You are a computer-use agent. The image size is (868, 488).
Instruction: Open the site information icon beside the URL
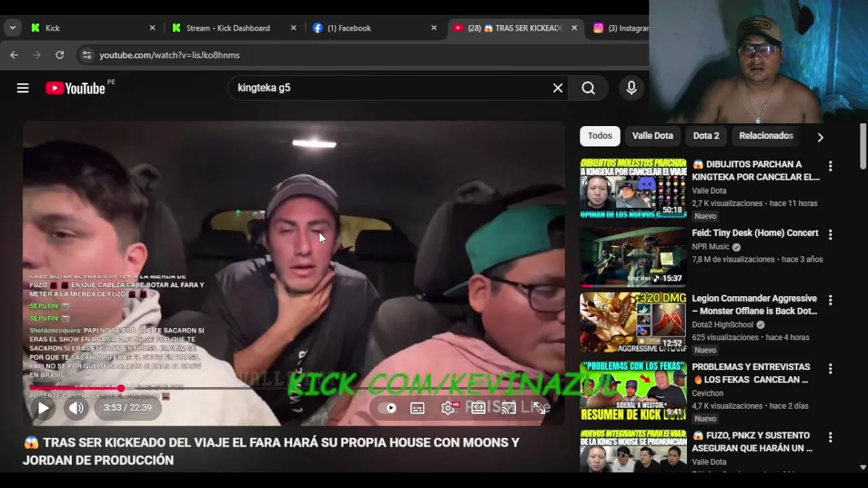[86, 55]
